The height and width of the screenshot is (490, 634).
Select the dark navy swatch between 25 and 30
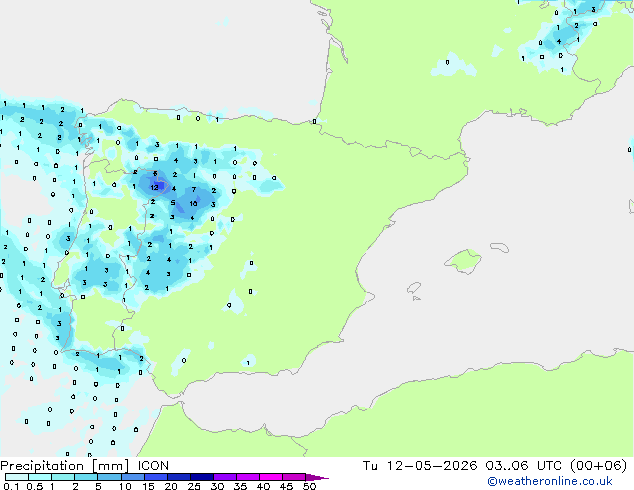pos(202,477)
